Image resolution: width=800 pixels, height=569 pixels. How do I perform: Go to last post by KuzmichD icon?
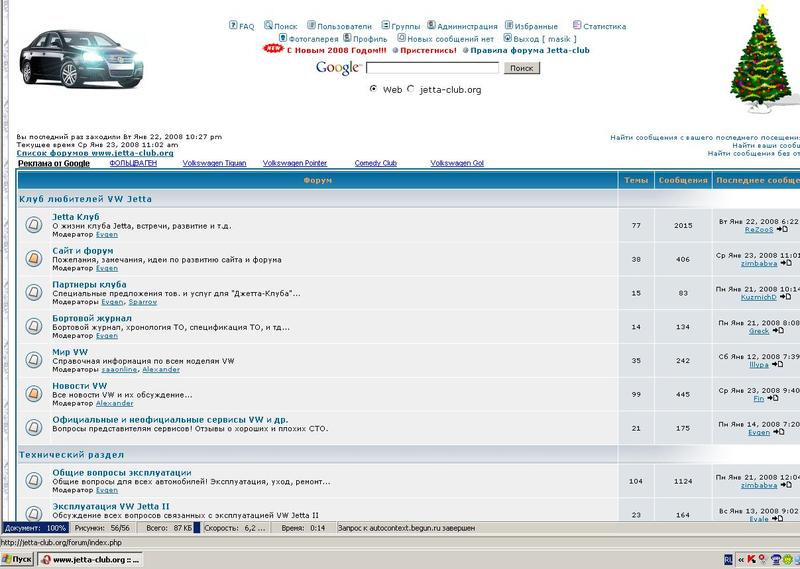point(785,296)
